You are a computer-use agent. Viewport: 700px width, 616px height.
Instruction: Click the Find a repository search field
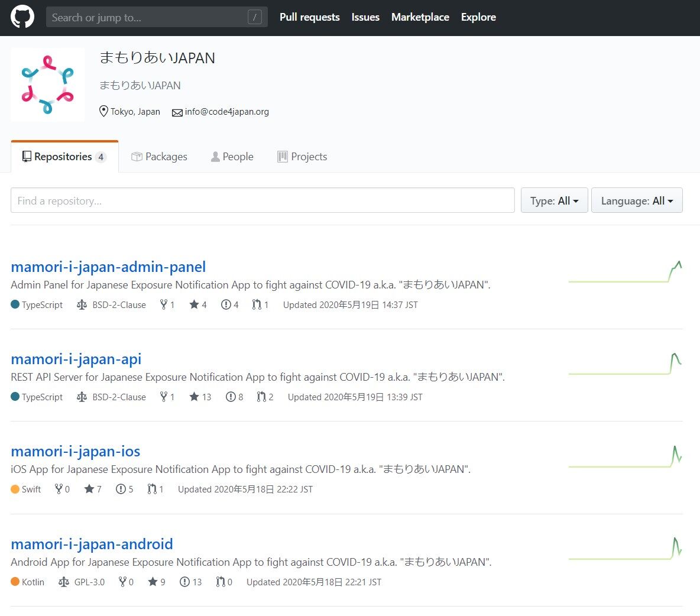pyautogui.click(x=262, y=200)
